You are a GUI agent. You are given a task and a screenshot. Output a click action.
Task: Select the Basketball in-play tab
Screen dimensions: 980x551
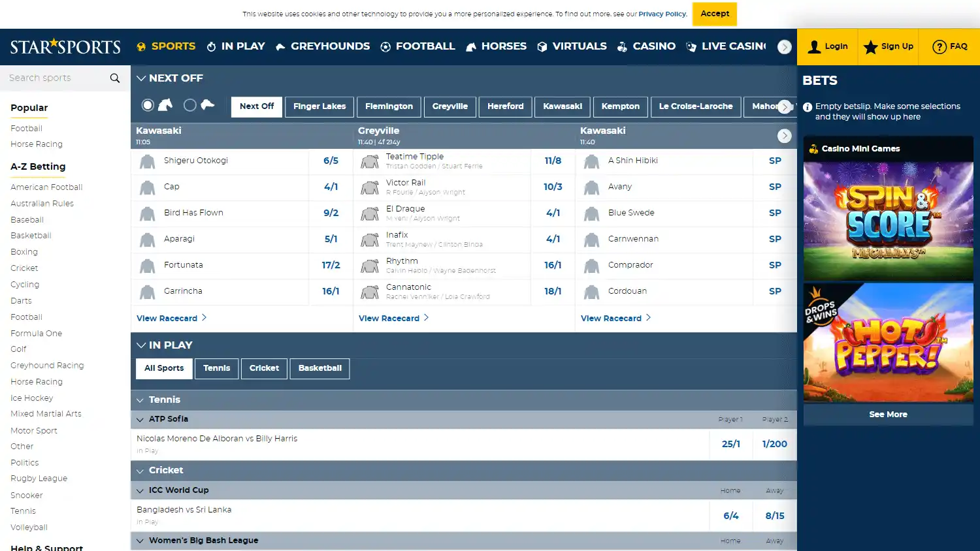point(320,369)
